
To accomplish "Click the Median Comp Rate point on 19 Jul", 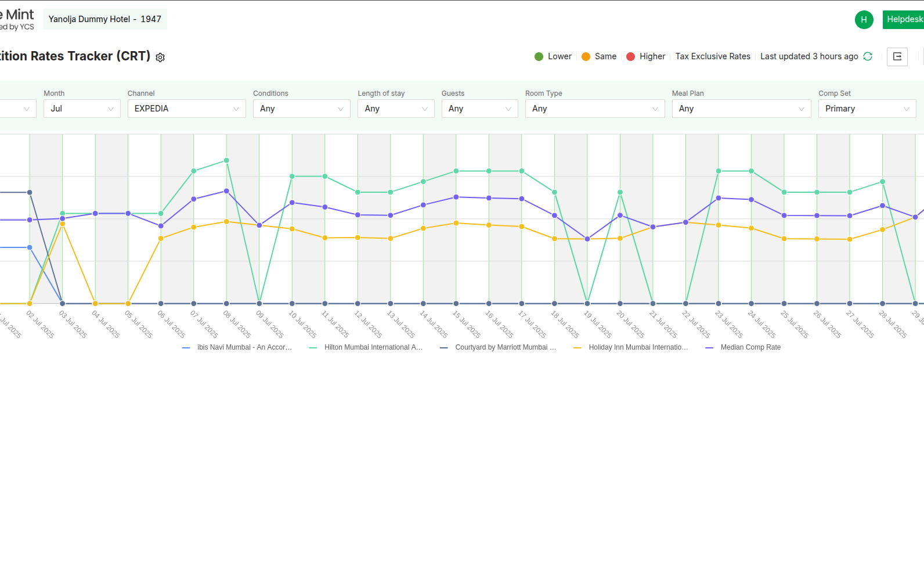I will 587,239.
